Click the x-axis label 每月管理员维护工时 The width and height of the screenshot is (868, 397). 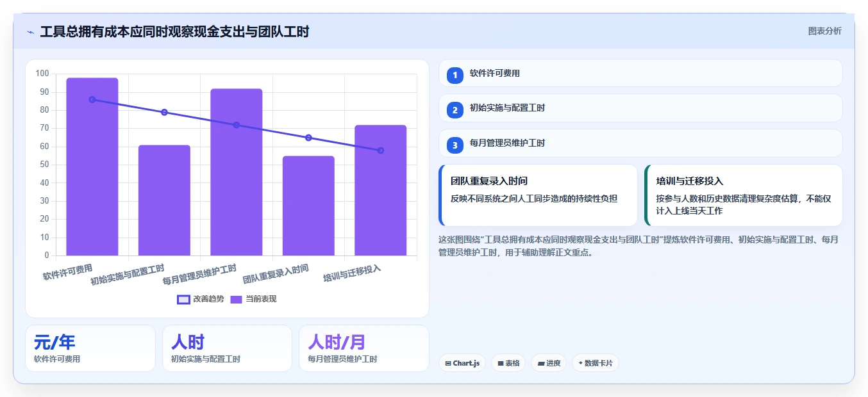(x=199, y=275)
